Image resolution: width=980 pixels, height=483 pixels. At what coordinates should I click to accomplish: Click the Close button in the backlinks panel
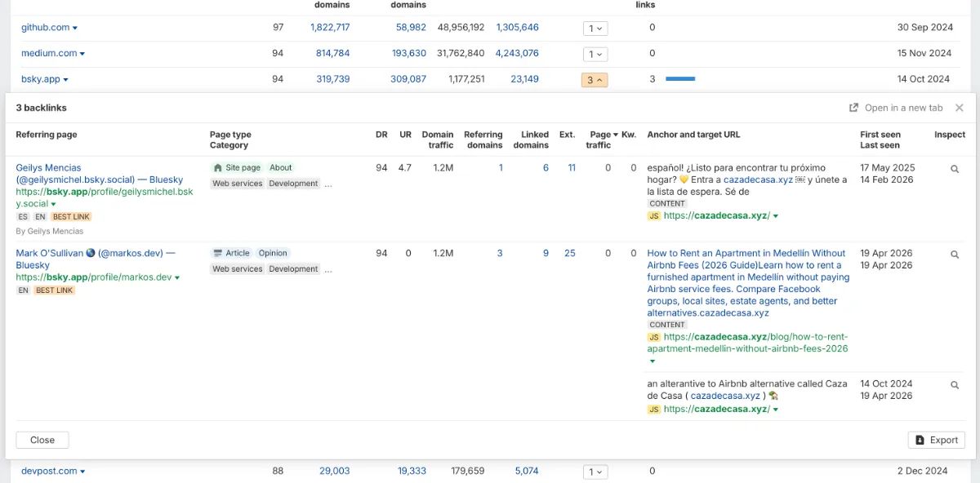(42, 440)
